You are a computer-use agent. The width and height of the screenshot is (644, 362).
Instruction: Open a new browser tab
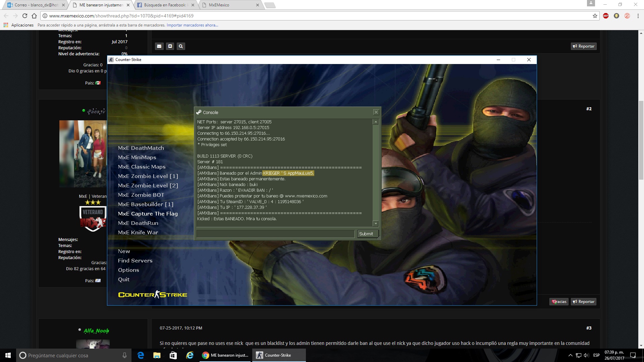[270, 5]
